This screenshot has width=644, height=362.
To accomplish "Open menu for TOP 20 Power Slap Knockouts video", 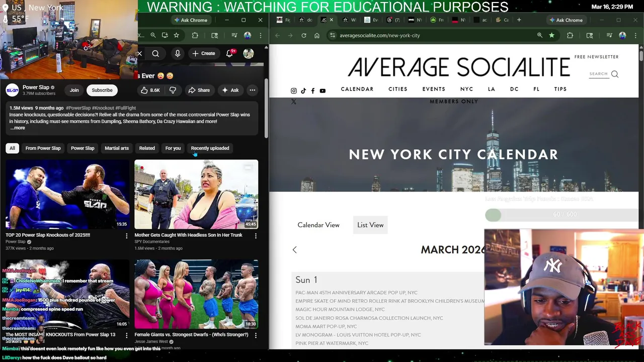I will coord(127,235).
